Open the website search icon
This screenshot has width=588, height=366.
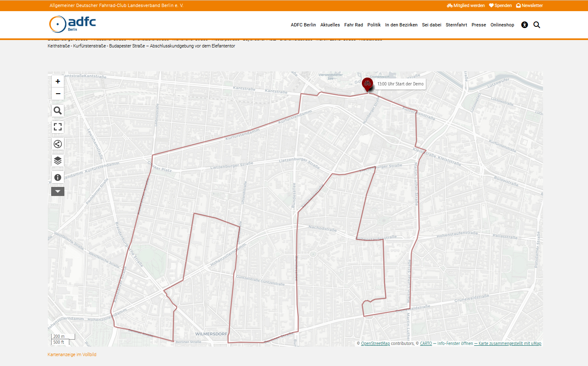click(537, 25)
